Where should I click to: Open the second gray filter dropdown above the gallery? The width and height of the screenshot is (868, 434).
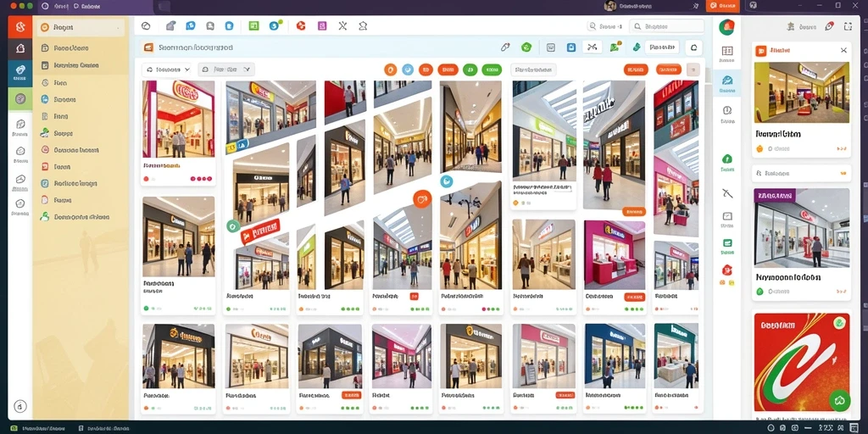pos(225,70)
